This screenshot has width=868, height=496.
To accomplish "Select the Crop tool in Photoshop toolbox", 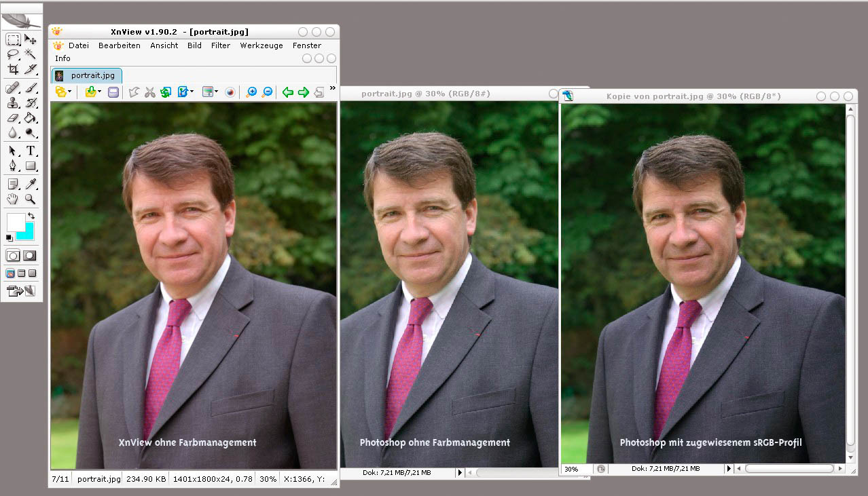I will click(x=13, y=69).
